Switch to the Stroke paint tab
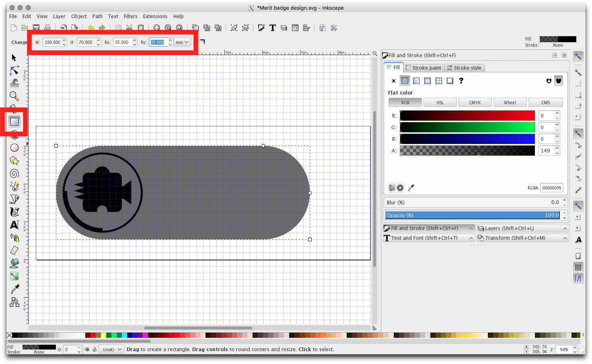 (x=424, y=68)
